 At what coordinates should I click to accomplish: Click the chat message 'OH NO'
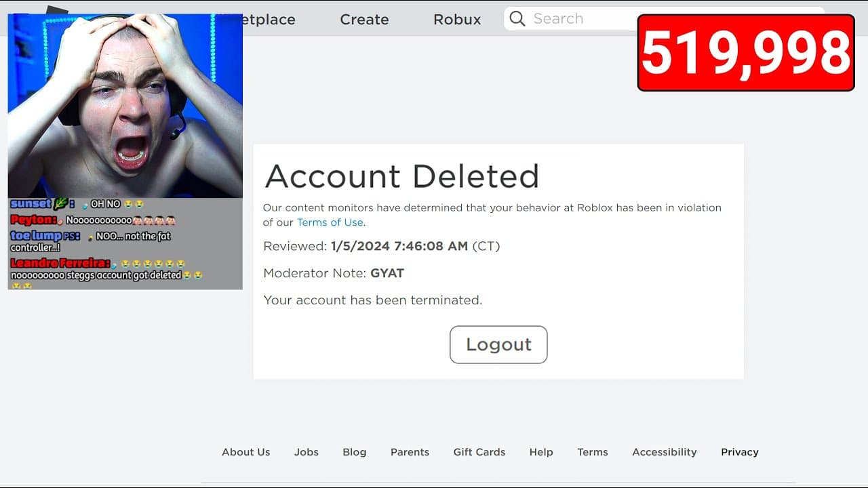[106, 204]
